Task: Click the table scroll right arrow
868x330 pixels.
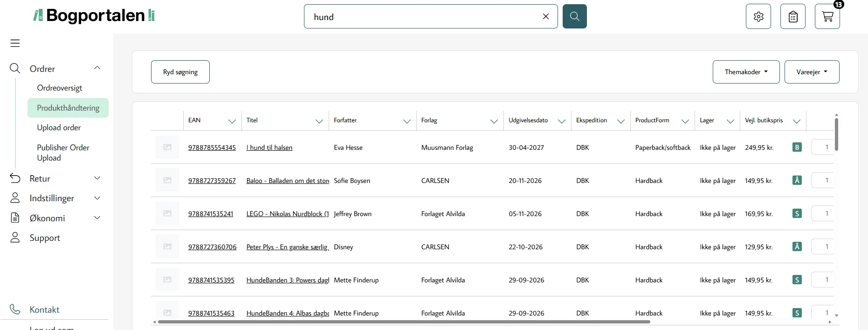Action: click(x=830, y=322)
